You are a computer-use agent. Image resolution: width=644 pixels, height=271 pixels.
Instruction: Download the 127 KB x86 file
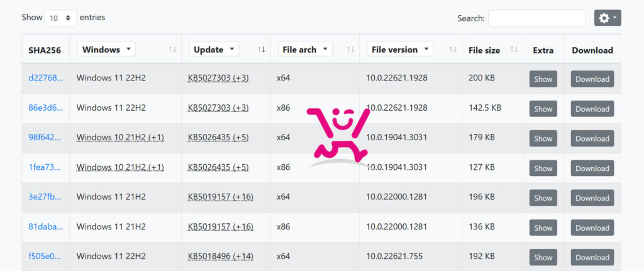592,169
